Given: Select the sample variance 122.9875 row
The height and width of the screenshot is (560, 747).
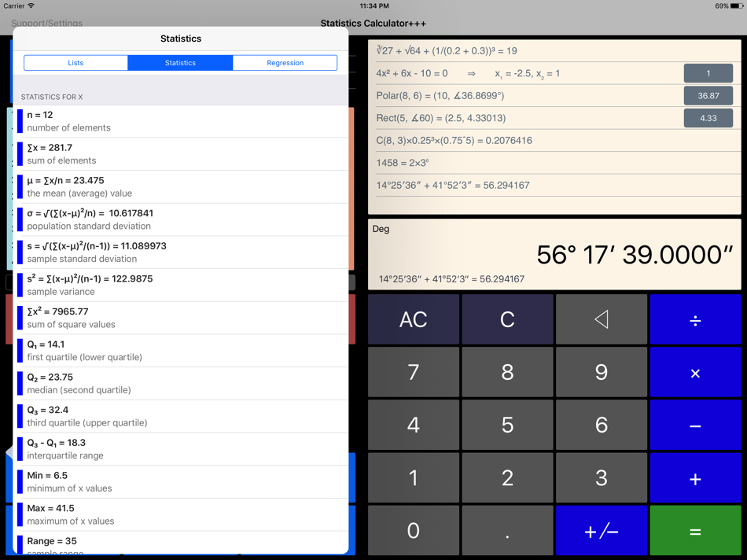Looking at the screenshot, I should [x=181, y=285].
